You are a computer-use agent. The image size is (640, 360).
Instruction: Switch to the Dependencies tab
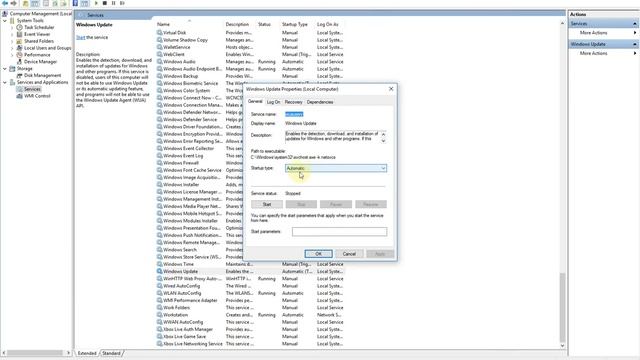tap(320, 102)
